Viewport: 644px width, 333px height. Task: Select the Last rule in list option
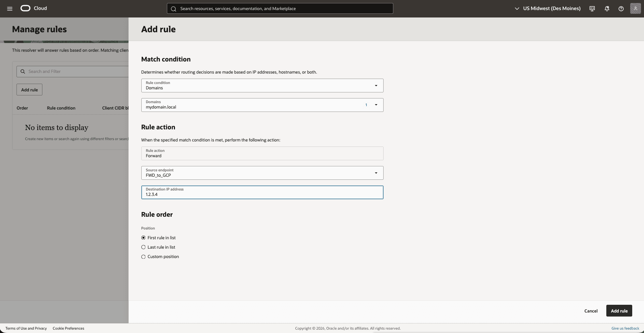pyautogui.click(x=143, y=247)
